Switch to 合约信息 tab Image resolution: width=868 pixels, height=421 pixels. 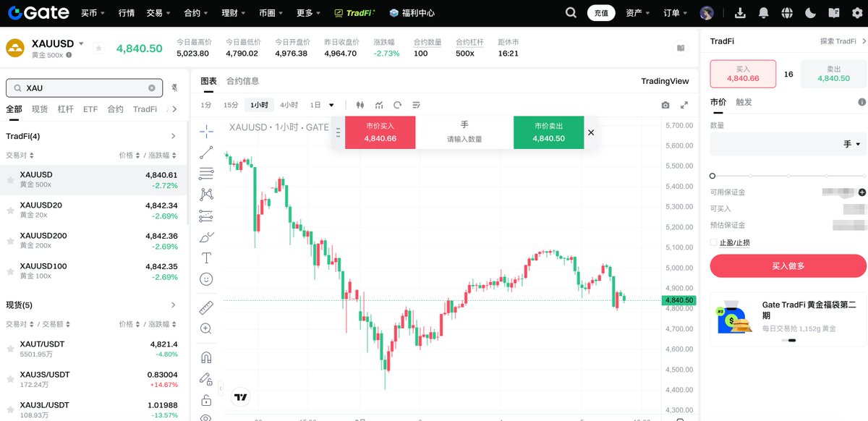point(242,81)
